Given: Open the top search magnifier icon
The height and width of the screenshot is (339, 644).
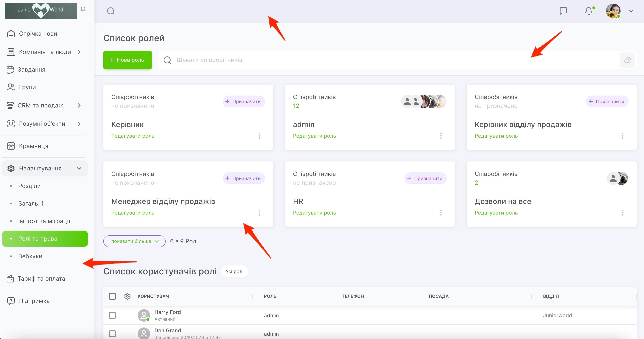Looking at the screenshot, I should tap(111, 11).
